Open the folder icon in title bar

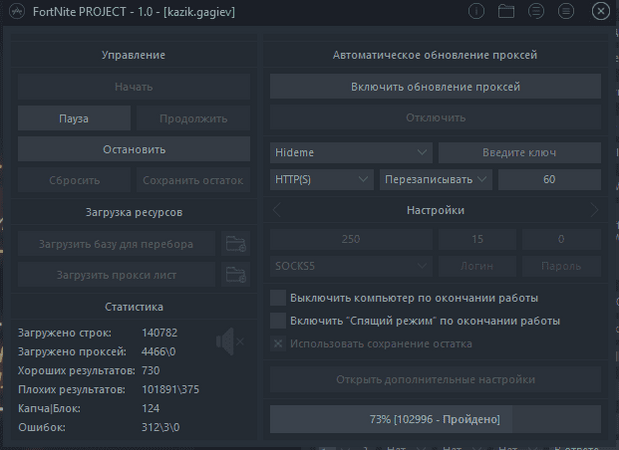506,11
